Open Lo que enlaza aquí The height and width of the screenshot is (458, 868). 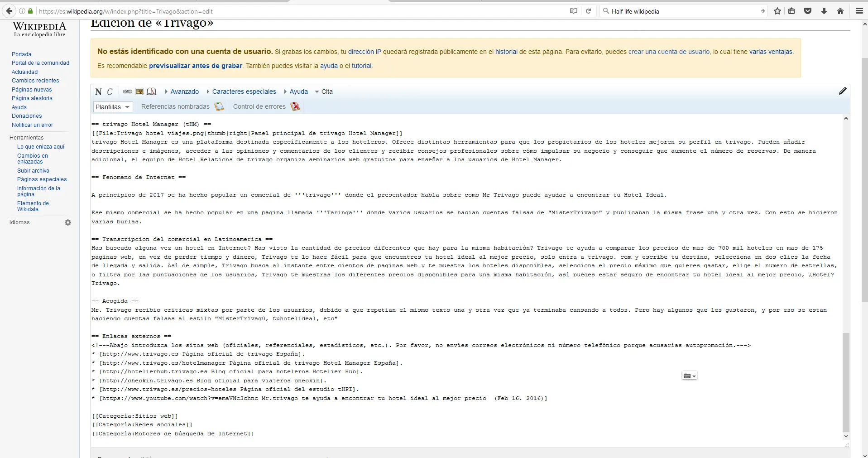click(41, 147)
